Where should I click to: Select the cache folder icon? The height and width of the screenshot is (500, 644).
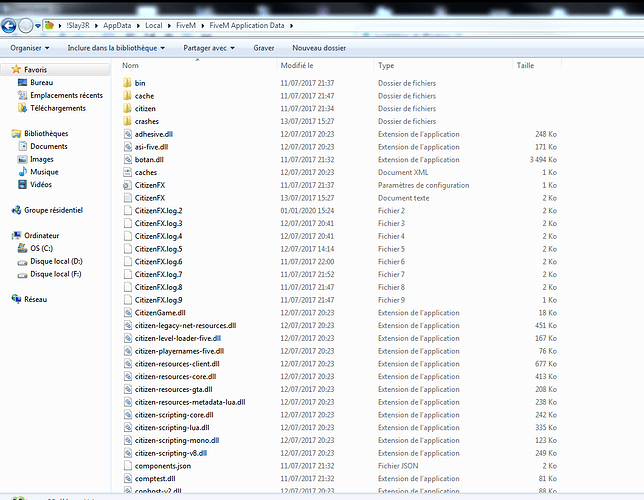coord(127,95)
